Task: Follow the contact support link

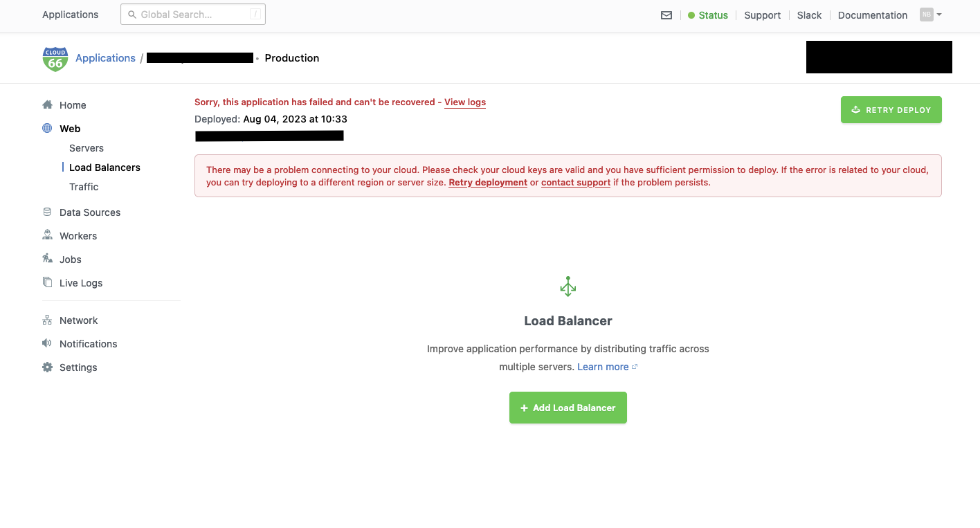Action: tap(576, 183)
